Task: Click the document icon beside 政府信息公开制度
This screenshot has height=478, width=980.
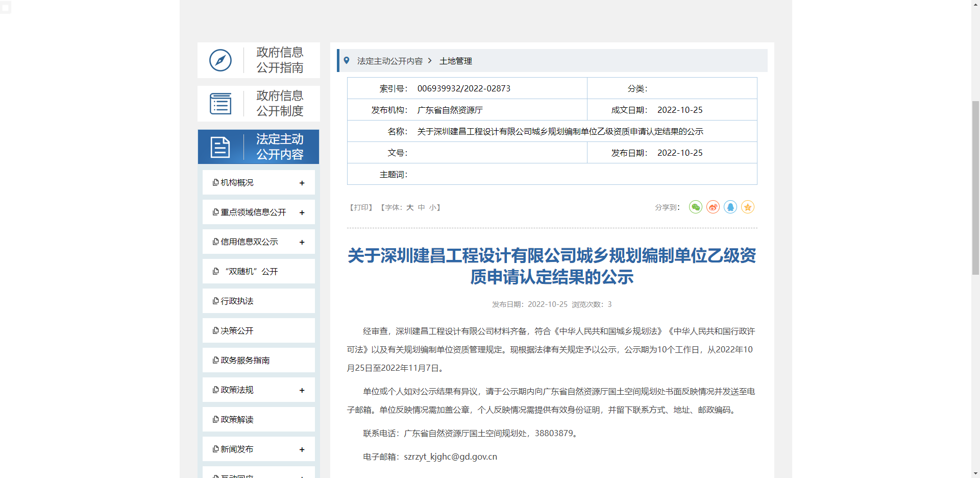Action: pyautogui.click(x=220, y=104)
